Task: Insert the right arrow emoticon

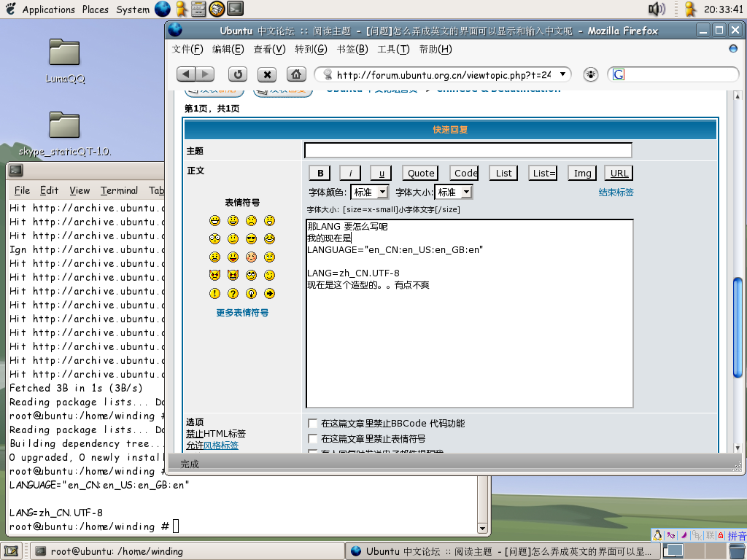Action: pyautogui.click(x=270, y=293)
